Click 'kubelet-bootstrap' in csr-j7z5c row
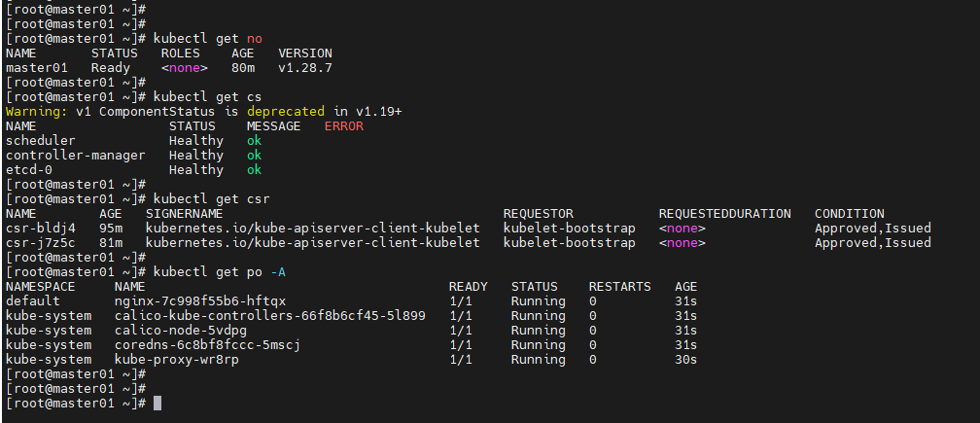Image resolution: width=980 pixels, height=423 pixels. (x=570, y=242)
